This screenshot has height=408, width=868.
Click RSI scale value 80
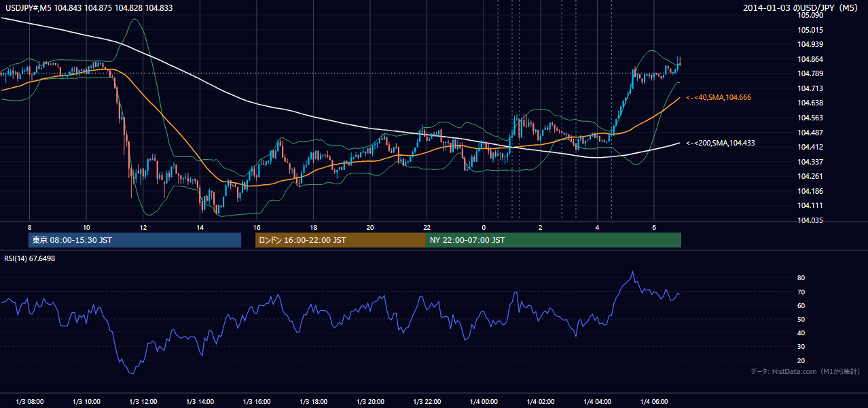pos(801,278)
